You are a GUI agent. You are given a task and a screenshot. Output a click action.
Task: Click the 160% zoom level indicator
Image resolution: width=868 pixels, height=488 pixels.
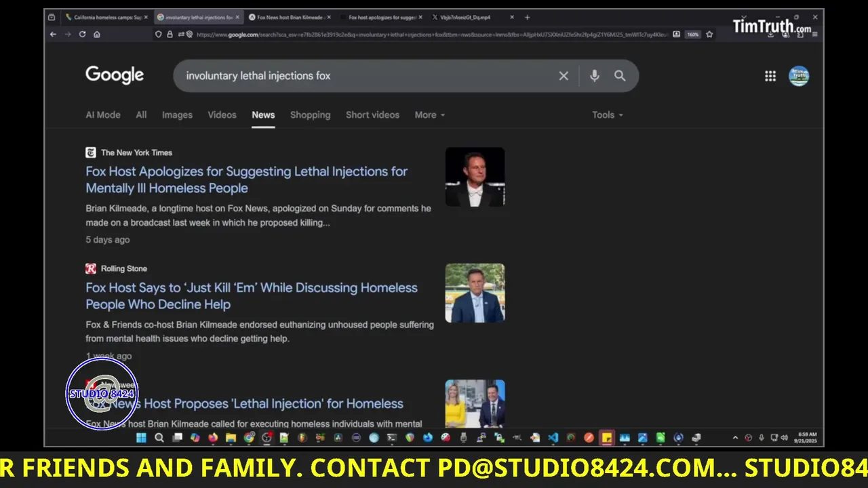point(692,35)
